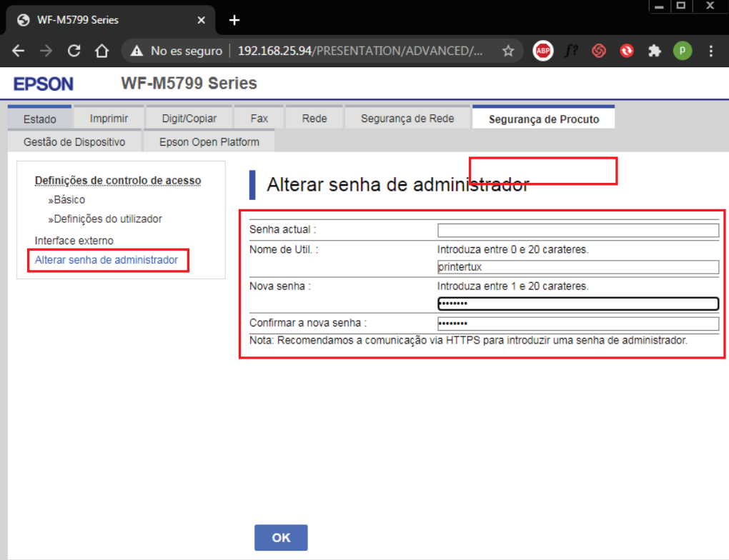Viewport: 729px width, 560px height.
Task: Open Definições do utilizador in sidebar
Action: [107, 219]
